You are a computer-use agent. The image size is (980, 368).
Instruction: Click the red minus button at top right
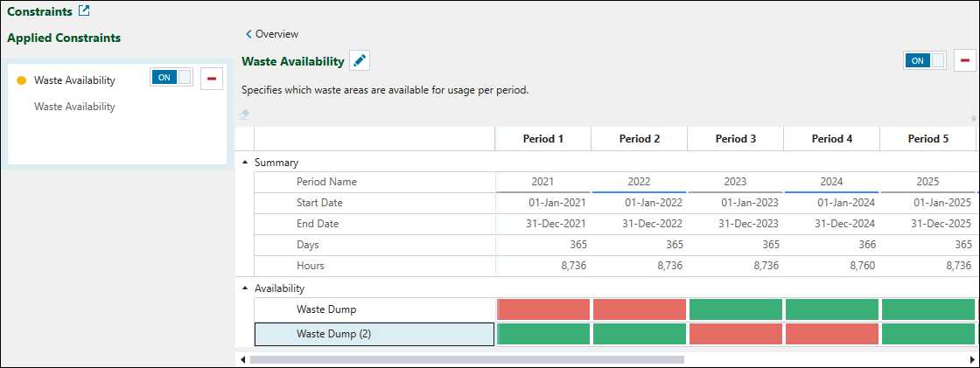pyautogui.click(x=965, y=60)
